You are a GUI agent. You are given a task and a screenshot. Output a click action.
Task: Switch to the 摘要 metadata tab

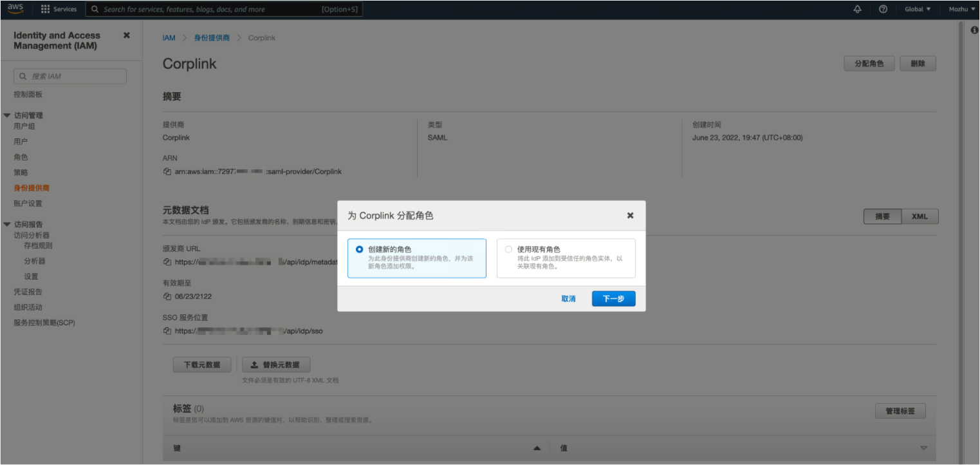tap(882, 216)
